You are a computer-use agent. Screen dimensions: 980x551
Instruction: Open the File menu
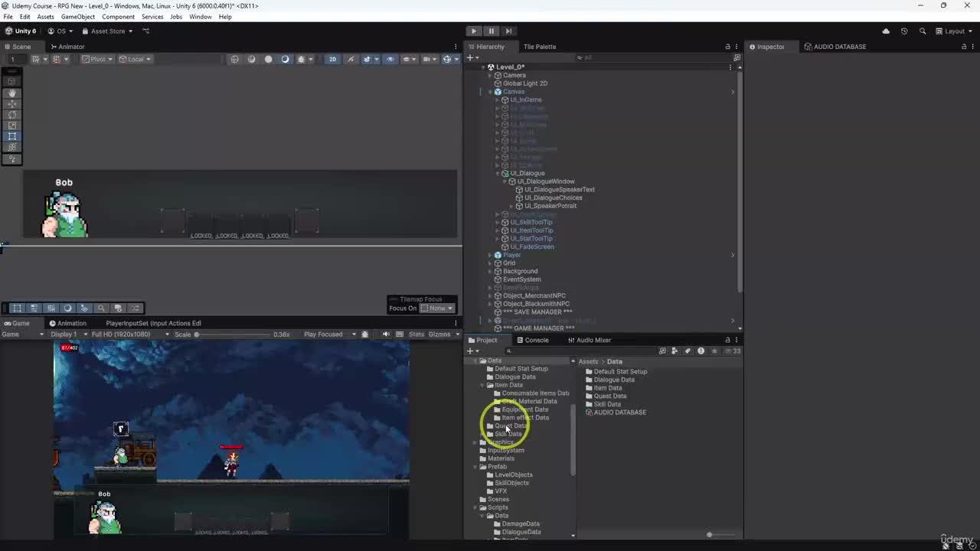click(x=8, y=17)
